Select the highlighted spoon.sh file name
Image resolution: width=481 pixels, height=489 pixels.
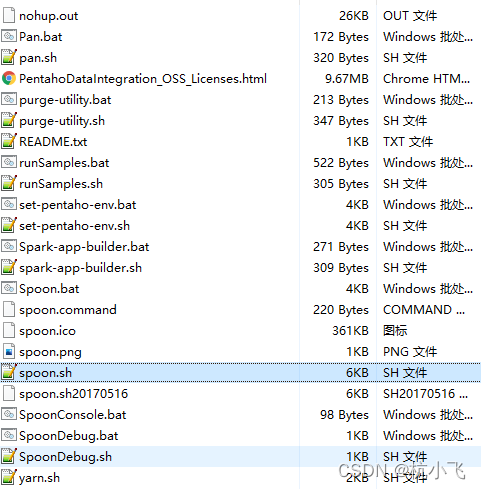(x=45, y=373)
